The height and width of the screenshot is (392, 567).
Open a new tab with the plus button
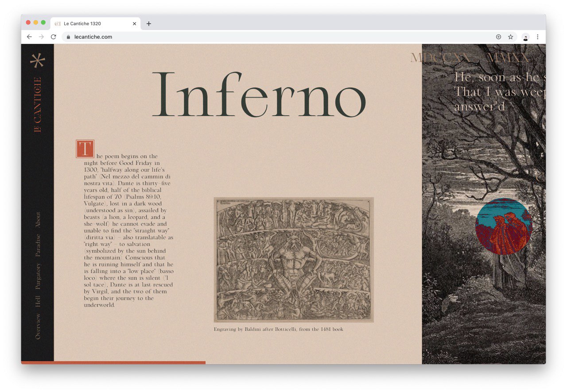[x=149, y=23]
